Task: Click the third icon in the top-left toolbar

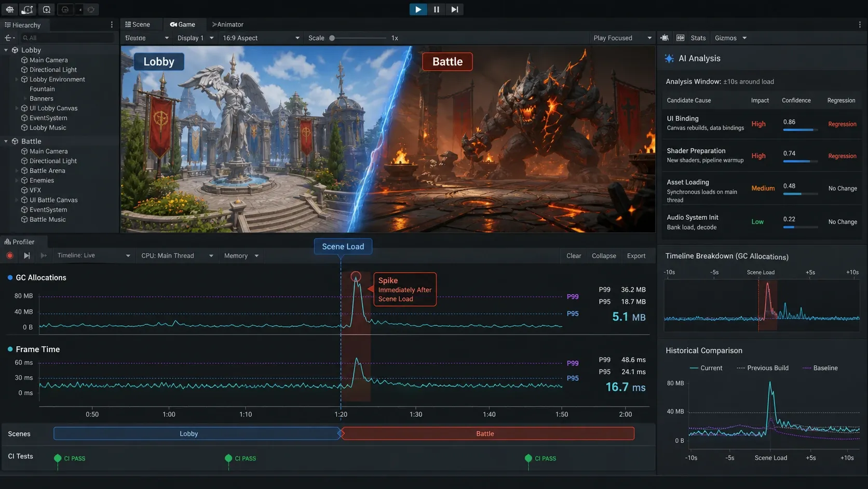Action: tap(47, 9)
